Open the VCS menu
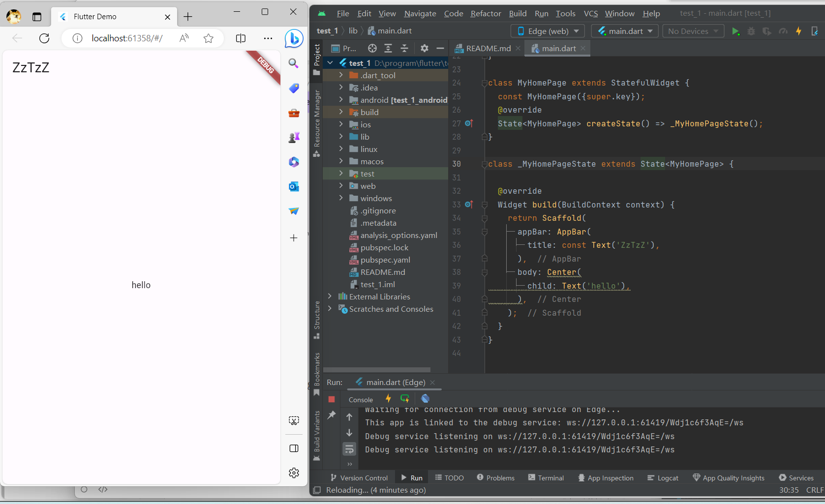The height and width of the screenshot is (504, 825). [591, 13]
